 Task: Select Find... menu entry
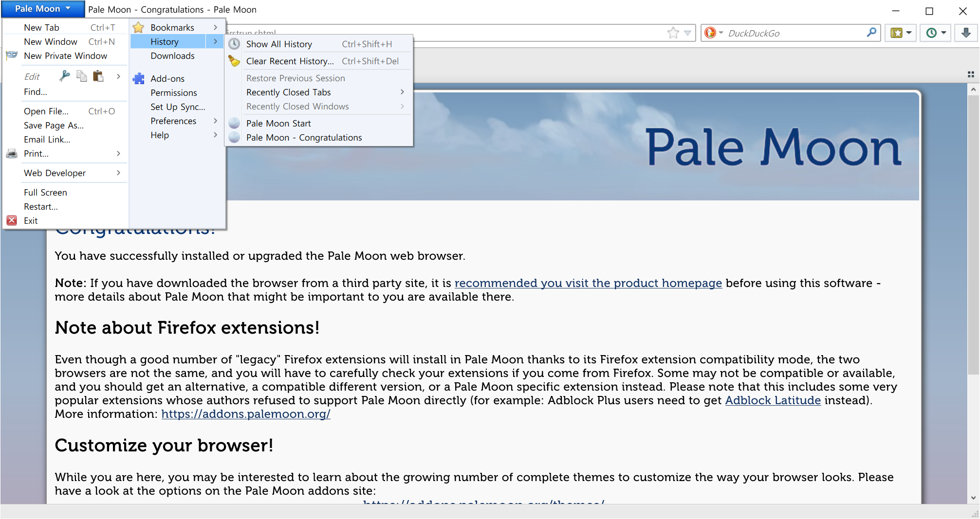[66, 92]
